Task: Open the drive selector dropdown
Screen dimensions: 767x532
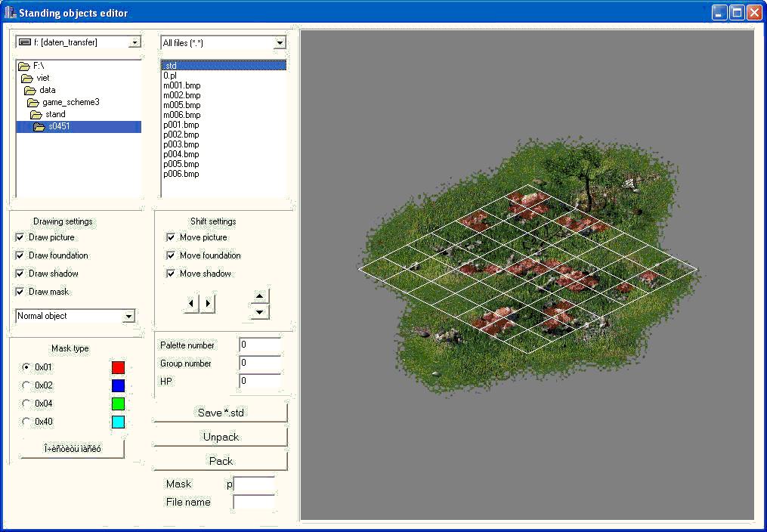Action: (x=134, y=42)
